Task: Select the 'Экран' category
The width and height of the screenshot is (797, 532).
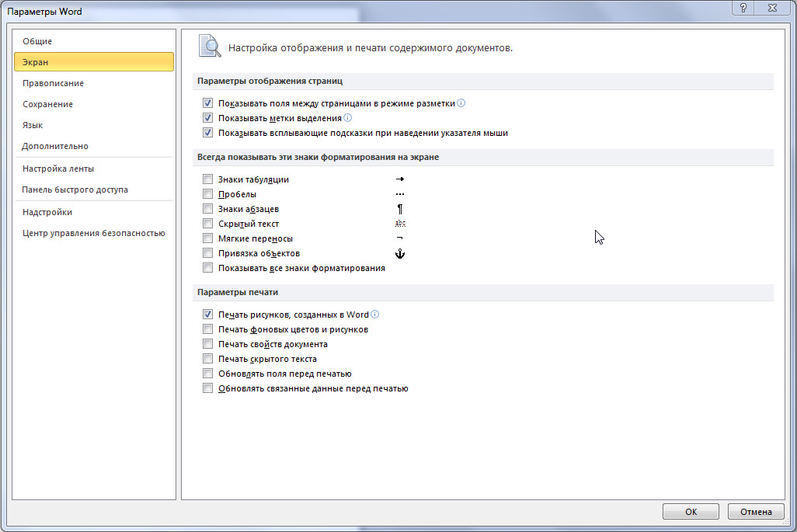Action: coord(94,62)
